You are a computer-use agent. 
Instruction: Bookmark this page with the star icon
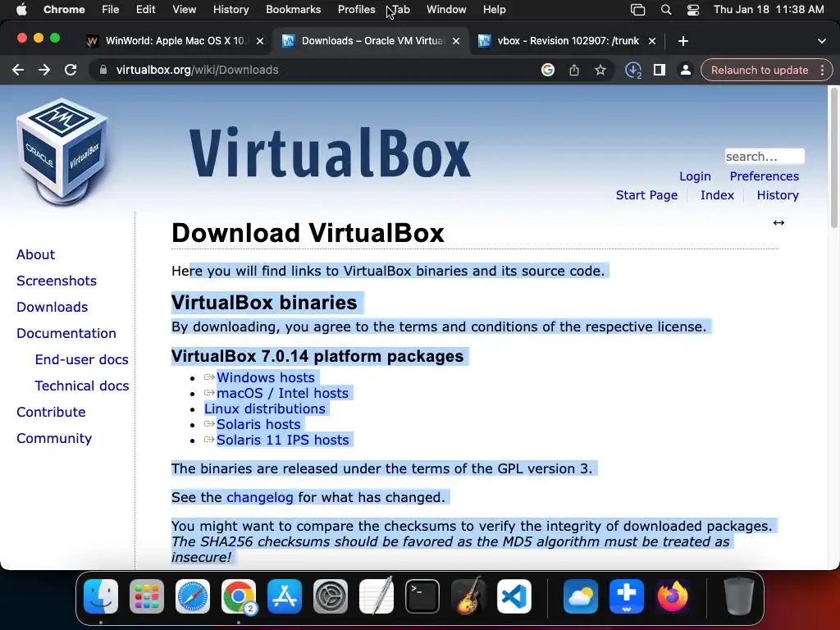click(600, 70)
